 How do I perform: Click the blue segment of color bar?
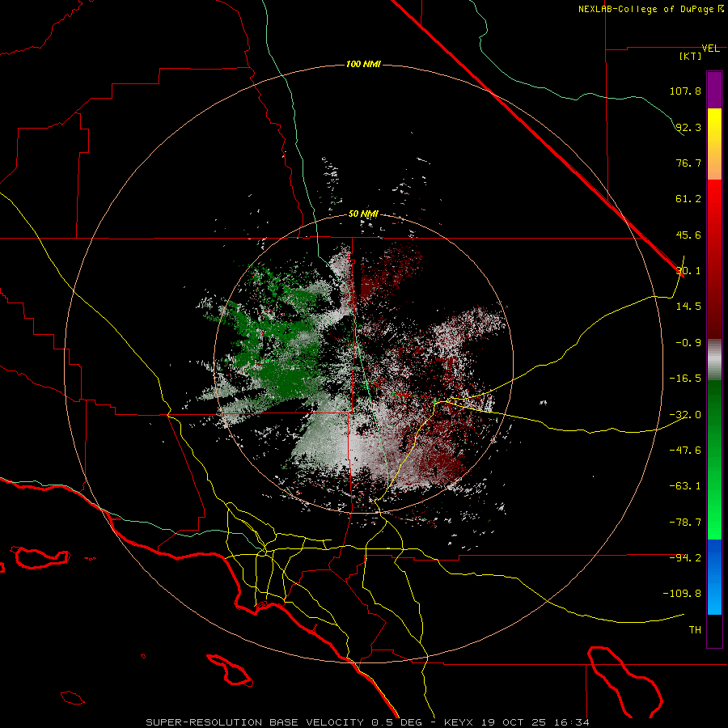[714, 577]
